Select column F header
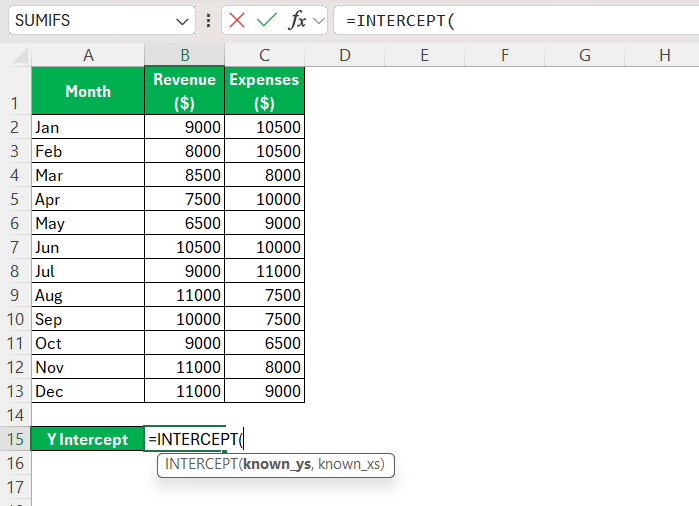Viewport: 699px width, 506px height. point(505,55)
